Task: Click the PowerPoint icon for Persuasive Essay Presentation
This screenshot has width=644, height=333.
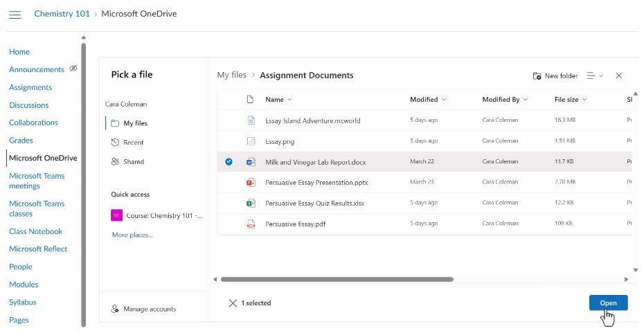Action: 251,182
